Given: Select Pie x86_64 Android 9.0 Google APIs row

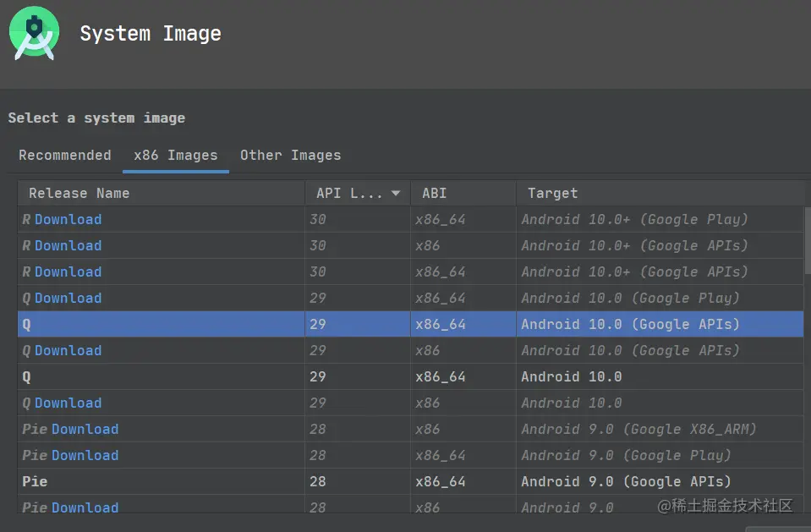Looking at the screenshot, I should pos(338,482).
